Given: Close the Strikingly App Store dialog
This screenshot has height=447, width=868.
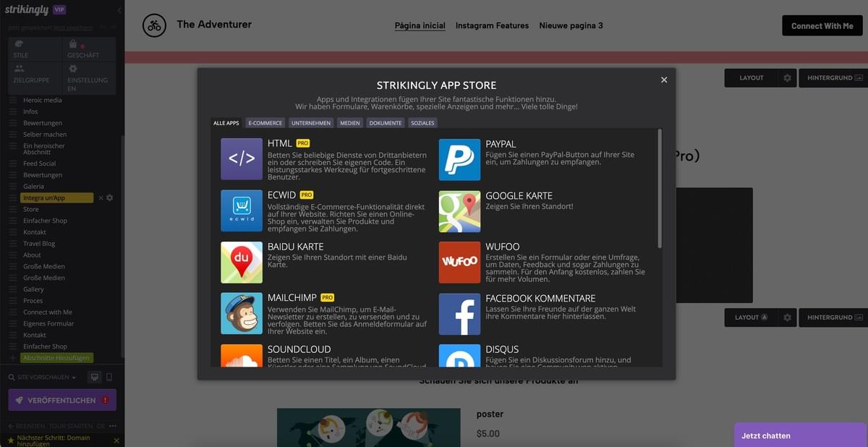Looking at the screenshot, I should point(664,80).
